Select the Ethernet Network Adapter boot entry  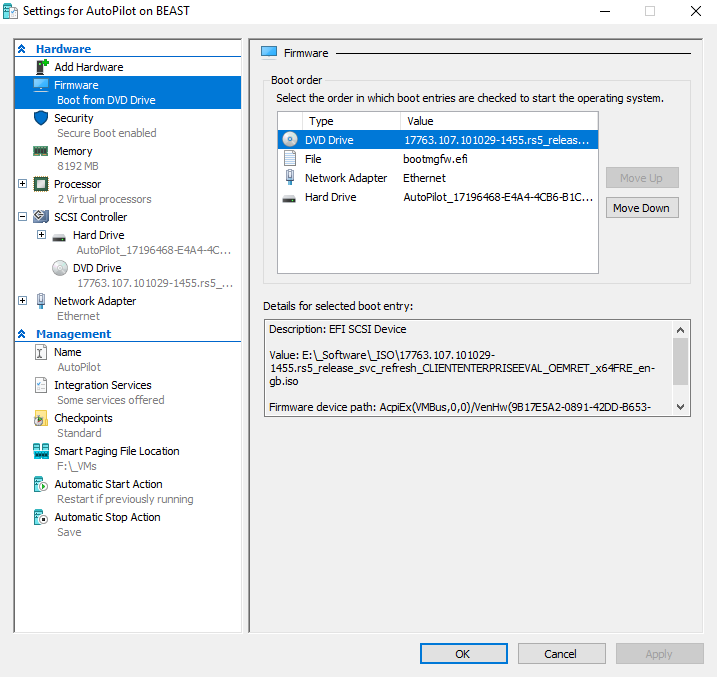click(438, 177)
